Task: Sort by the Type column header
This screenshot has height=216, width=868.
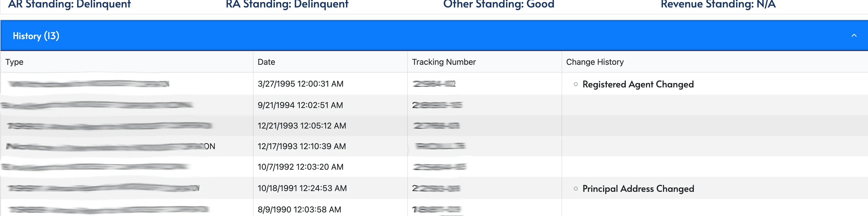Action: point(14,62)
